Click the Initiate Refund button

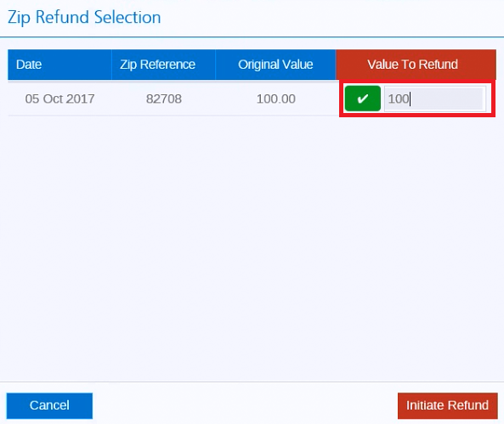[447, 405]
